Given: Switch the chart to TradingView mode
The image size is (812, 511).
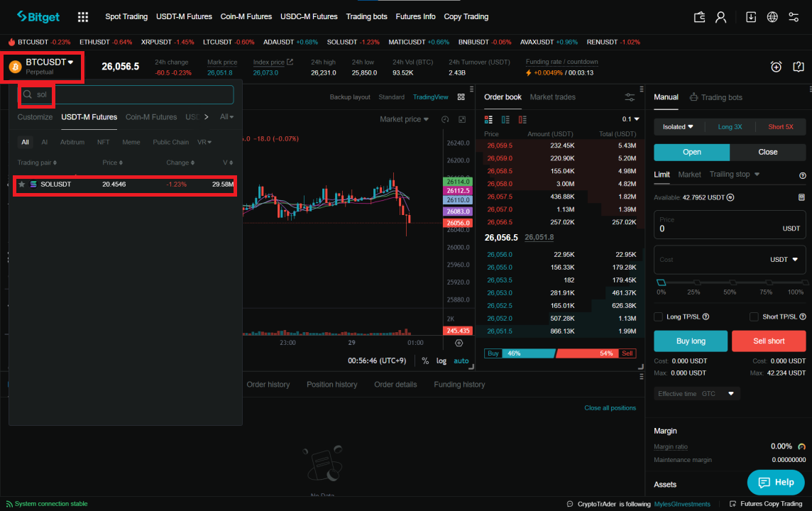Looking at the screenshot, I should [x=430, y=97].
